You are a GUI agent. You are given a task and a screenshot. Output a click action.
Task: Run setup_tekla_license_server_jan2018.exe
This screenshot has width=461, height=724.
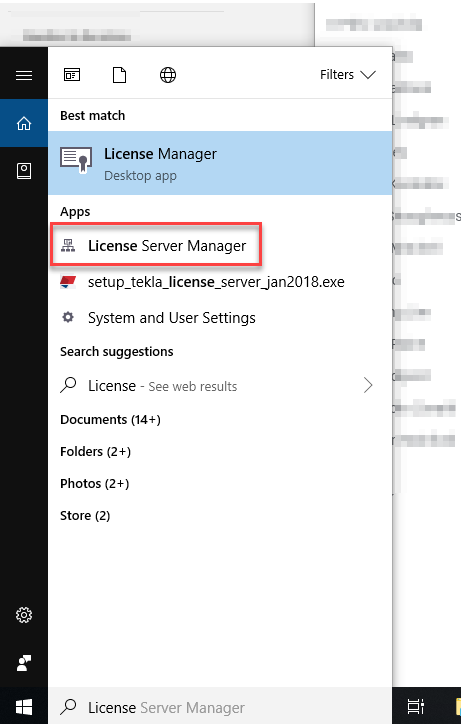pyautogui.click(x=220, y=282)
